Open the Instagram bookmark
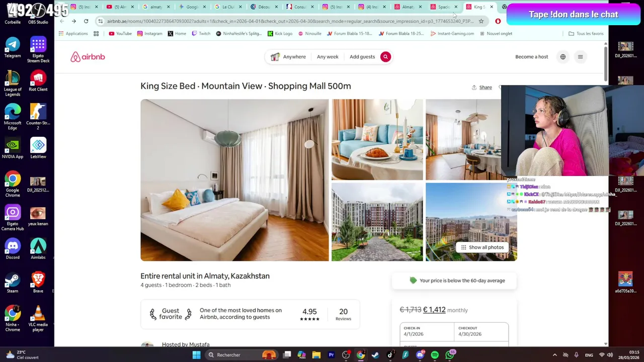 pos(150,34)
